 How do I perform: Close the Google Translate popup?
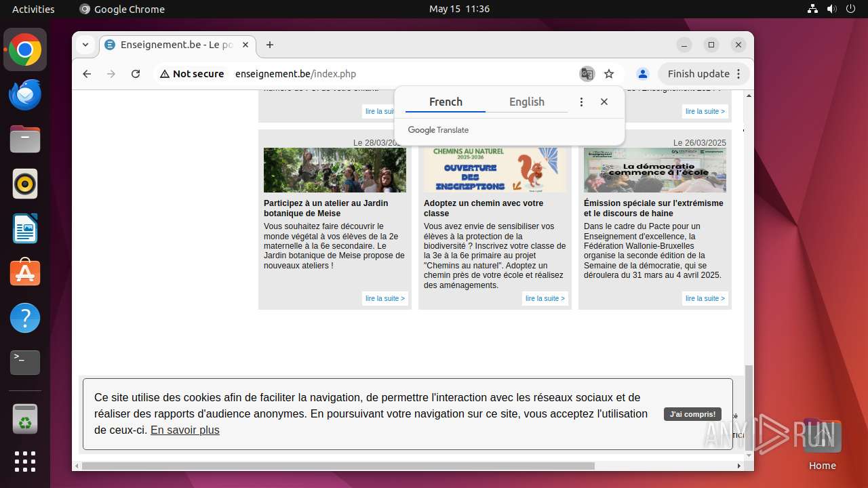[x=604, y=102]
